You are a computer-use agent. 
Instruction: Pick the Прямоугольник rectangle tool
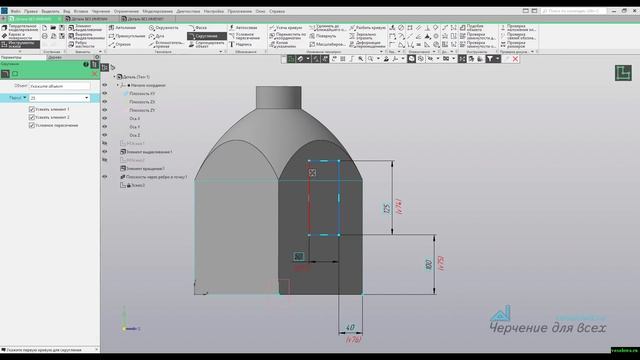[x=127, y=36]
